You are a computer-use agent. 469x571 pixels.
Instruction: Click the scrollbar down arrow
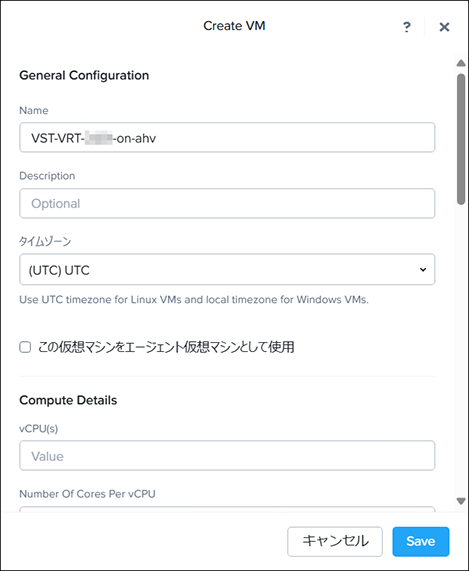coord(461,501)
